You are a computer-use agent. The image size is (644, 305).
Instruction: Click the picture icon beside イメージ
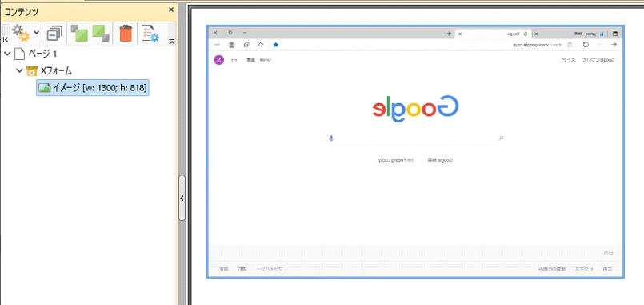44,87
